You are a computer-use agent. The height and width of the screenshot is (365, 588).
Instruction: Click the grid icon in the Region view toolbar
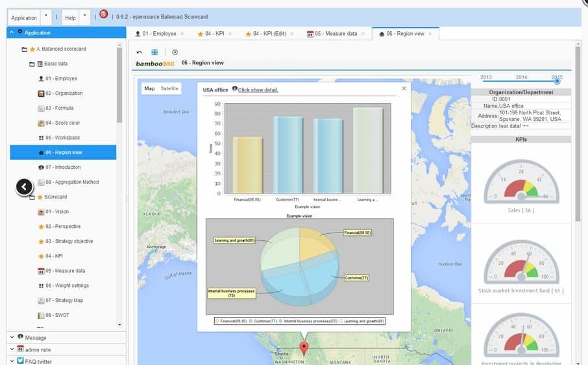tap(154, 52)
